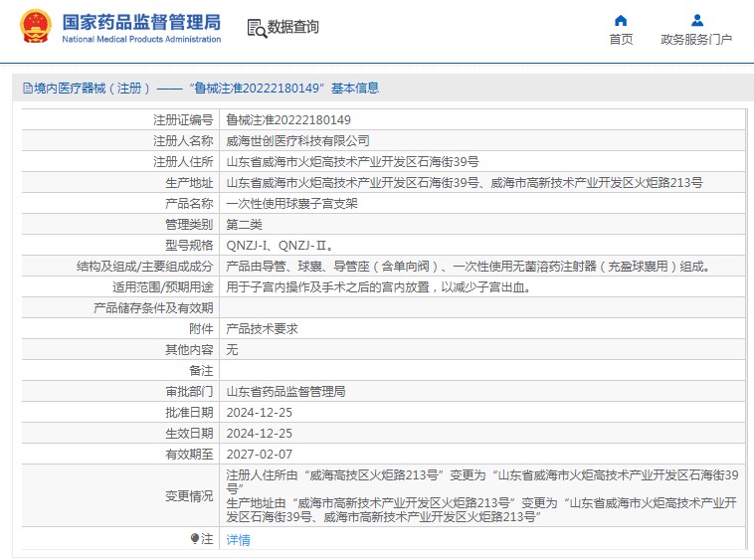This screenshot has height=560, width=754.
Task: Click the 备注 label
Action: tap(201, 371)
